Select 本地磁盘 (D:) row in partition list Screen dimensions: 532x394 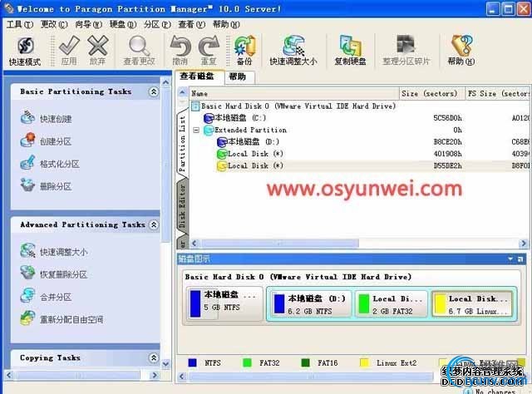coord(360,142)
